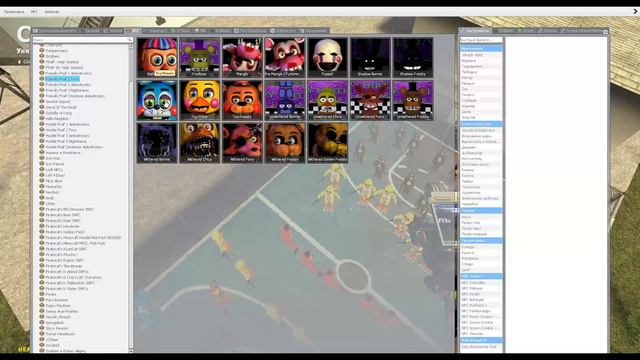Open Friendly FNaF 4 Nightmares category
This screenshot has width=640, height=360.
(x=66, y=90)
